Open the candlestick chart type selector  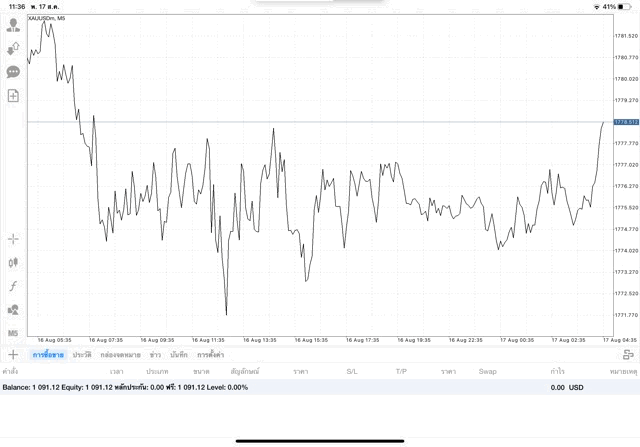pyautogui.click(x=13, y=263)
